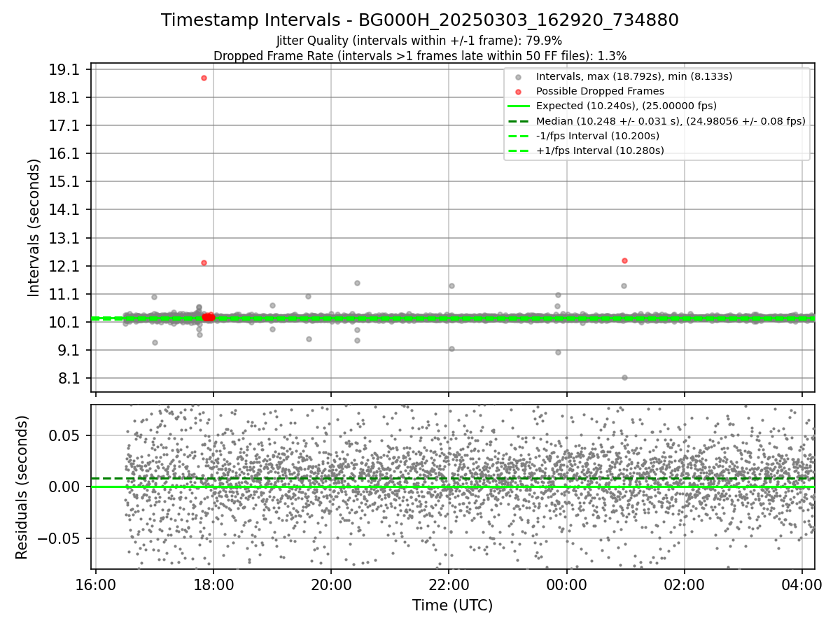Select the "Dropped Frame Rate" 1.3% subtitle line
840x630 pixels.
coord(420,55)
